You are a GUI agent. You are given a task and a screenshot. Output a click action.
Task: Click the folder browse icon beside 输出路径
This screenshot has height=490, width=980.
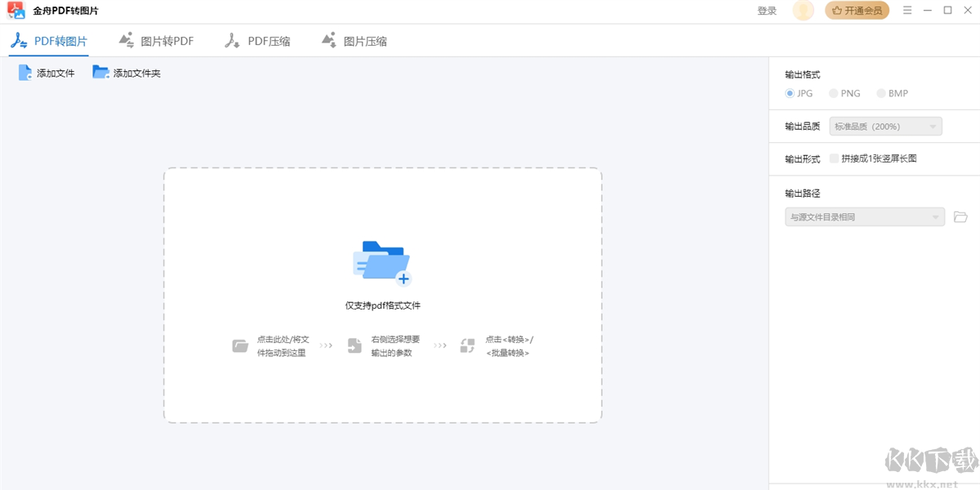pyautogui.click(x=960, y=216)
